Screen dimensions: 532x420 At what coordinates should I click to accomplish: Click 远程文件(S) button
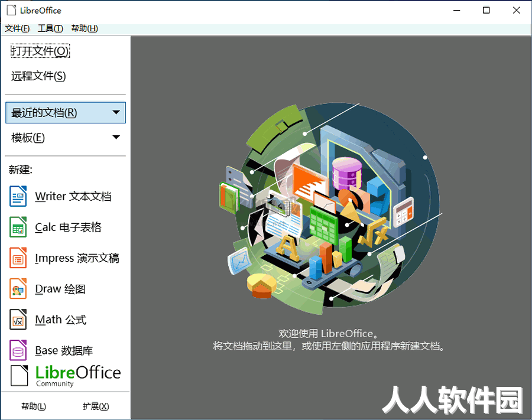[x=38, y=76]
